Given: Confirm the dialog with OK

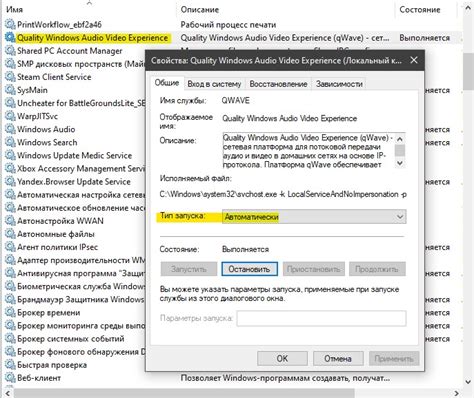Looking at the screenshot, I should pyautogui.click(x=282, y=358).
